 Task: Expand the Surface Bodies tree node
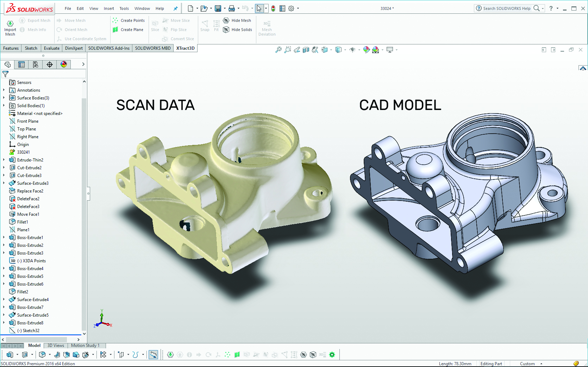coord(5,98)
